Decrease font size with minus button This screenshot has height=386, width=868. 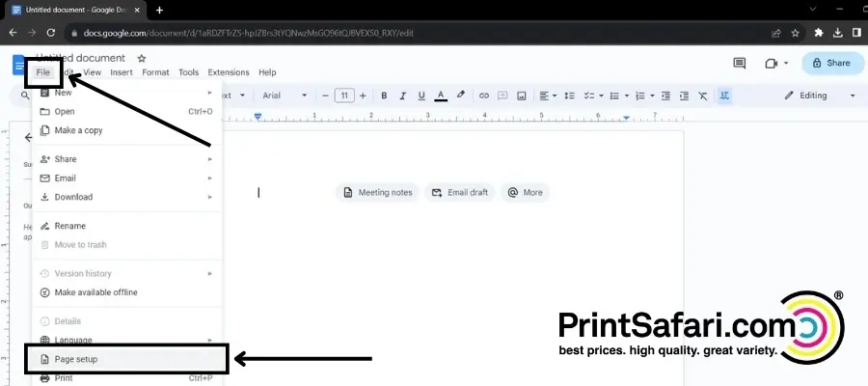coord(326,96)
